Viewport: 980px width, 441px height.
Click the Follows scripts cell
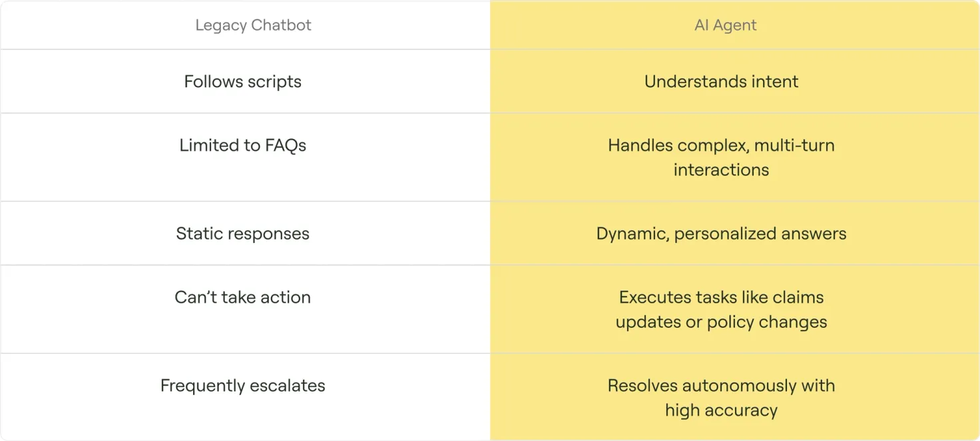click(x=242, y=82)
